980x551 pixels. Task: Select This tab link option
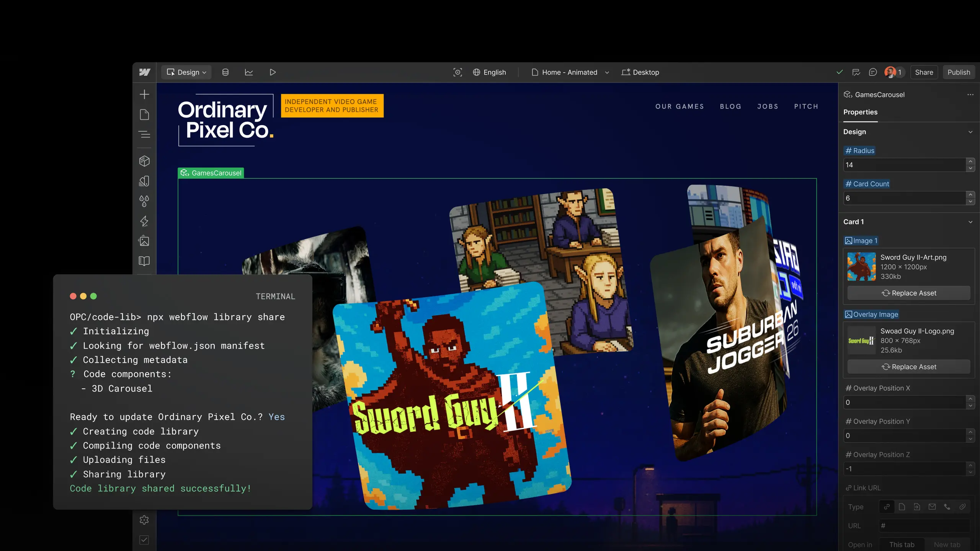[902, 544]
